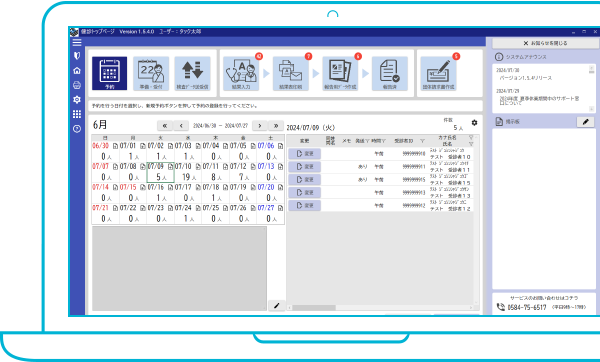Select calendar date 07/20 Saturday
This screenshot has width=600, height=362.
point(271,193)
